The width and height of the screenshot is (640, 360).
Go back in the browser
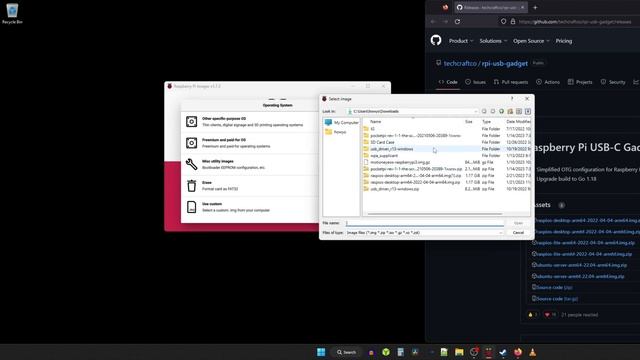click(x=433, y=22)
